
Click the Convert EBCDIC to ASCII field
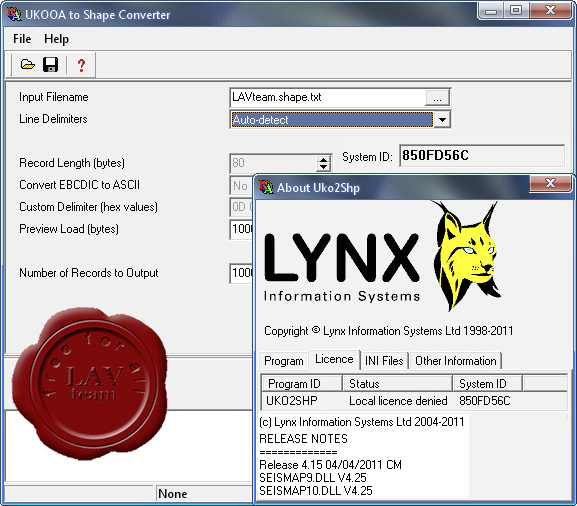[242, 186]
